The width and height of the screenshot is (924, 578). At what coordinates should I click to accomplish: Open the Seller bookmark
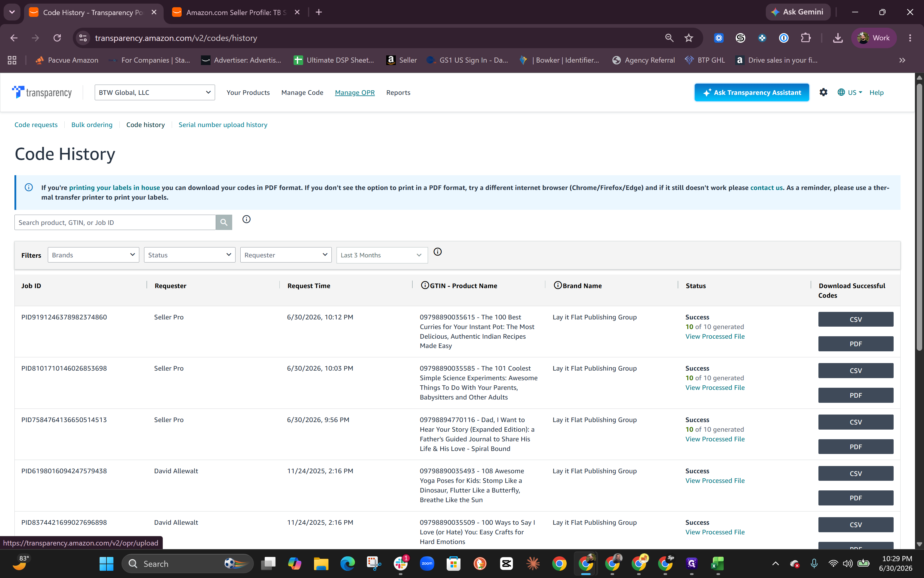401,60
